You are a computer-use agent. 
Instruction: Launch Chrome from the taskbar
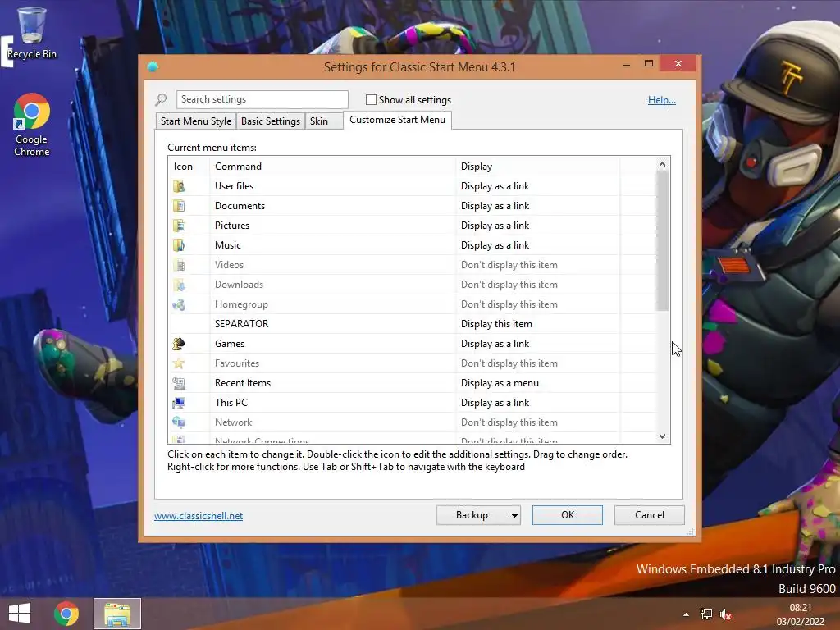click(66, 614)
